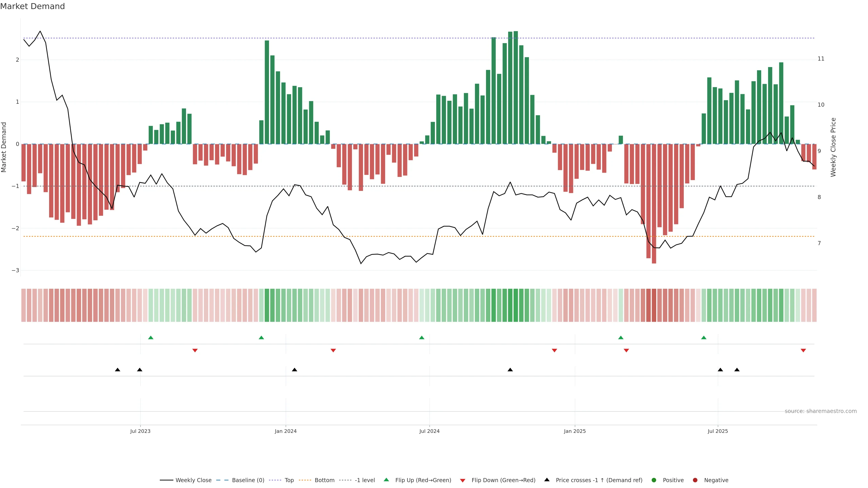Toggle -1 level legend entry
Viewport: 868px width, 488px height.
pyautogui.click(x=365, y=480)
